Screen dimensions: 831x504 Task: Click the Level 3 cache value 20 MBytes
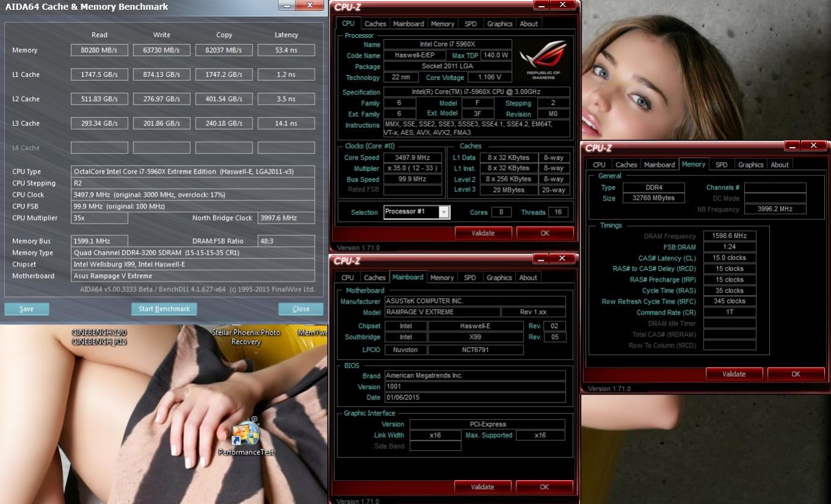point(509,190)
